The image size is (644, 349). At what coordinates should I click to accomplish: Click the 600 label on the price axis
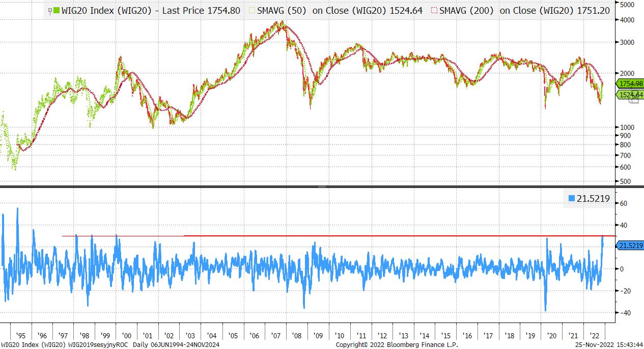pyautogui.click(x=626, y=167)
